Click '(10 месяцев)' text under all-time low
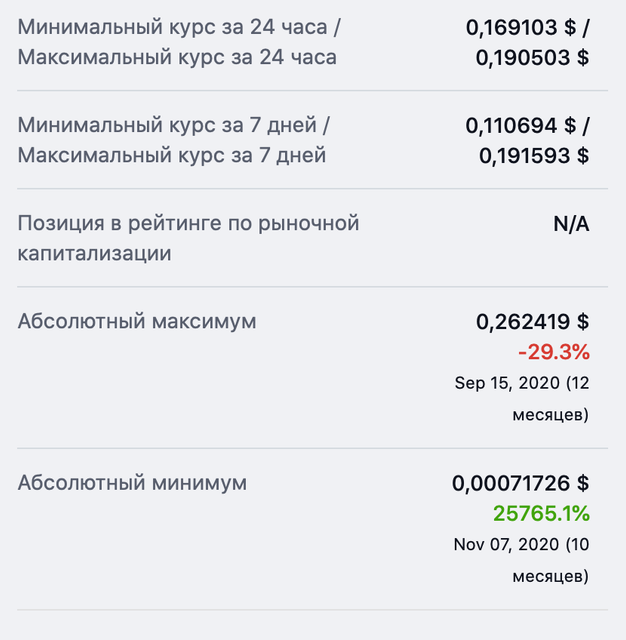The image size is (626, 640). click(x=551, y=560)
